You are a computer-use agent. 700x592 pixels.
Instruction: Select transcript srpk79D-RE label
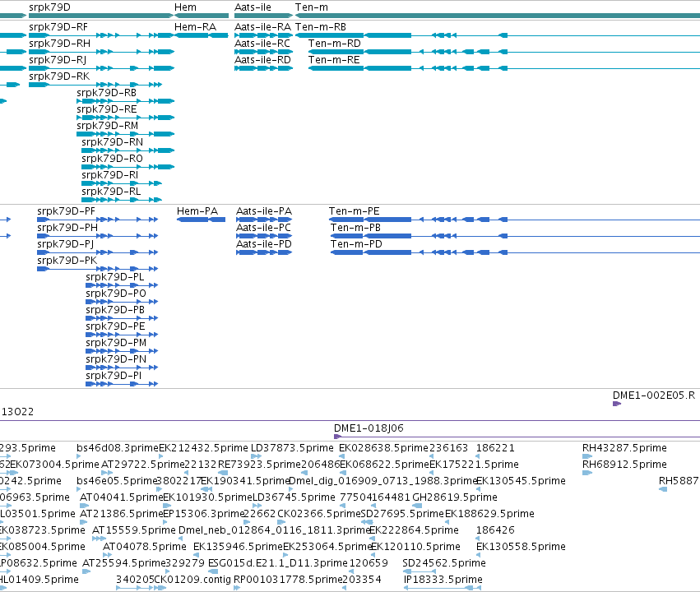pyautogui.click(x=107, y=109)
